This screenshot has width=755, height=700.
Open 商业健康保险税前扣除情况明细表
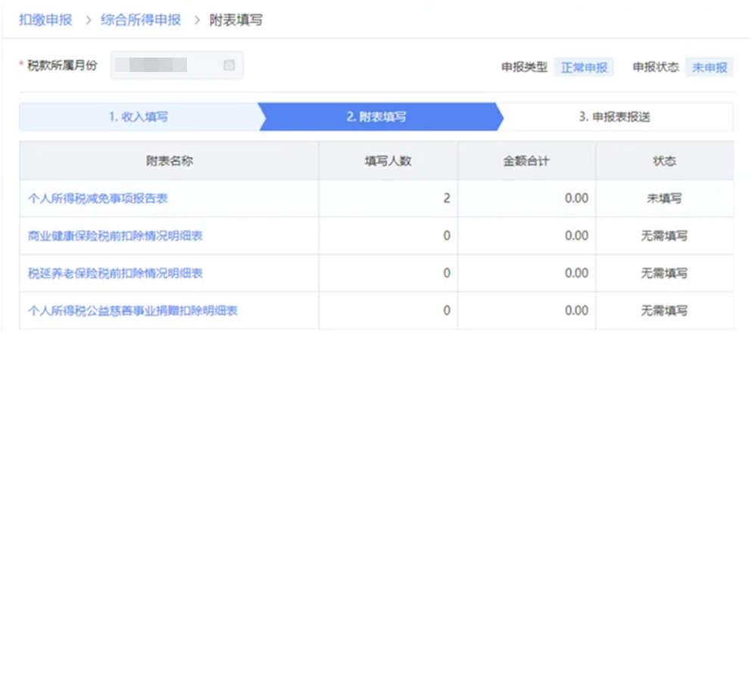[115, 236]
